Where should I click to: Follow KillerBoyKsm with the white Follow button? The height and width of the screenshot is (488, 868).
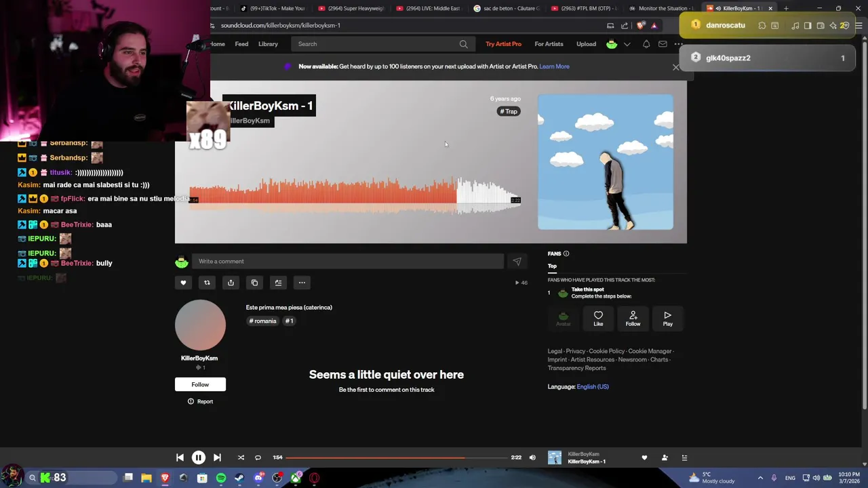pyautogui.click(x=200, y=384)
